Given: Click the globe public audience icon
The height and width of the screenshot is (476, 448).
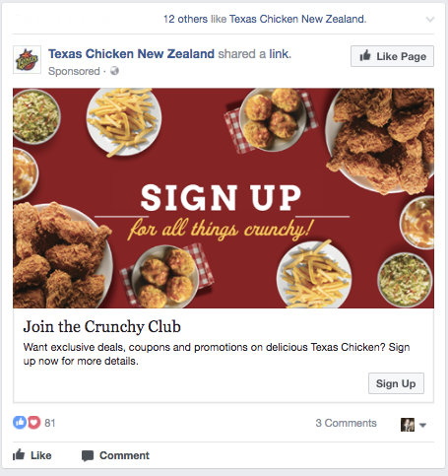Looking at the screenshot, I should (x=114, y=71).
